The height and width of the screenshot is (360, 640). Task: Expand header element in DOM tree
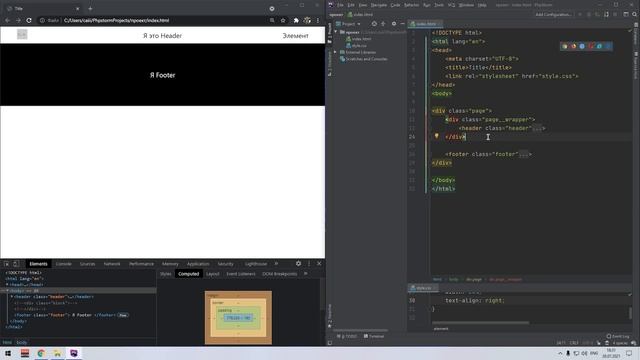click(12, 297)
